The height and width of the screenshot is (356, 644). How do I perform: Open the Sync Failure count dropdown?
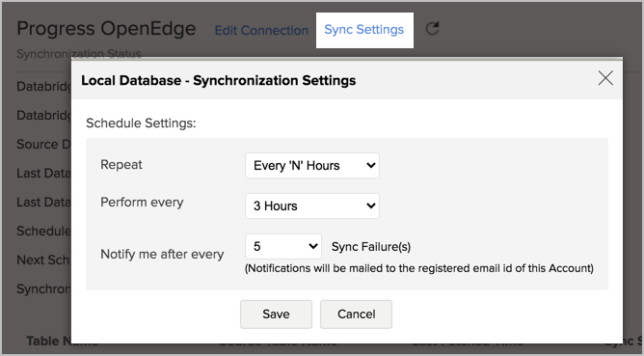click(283, 246)
